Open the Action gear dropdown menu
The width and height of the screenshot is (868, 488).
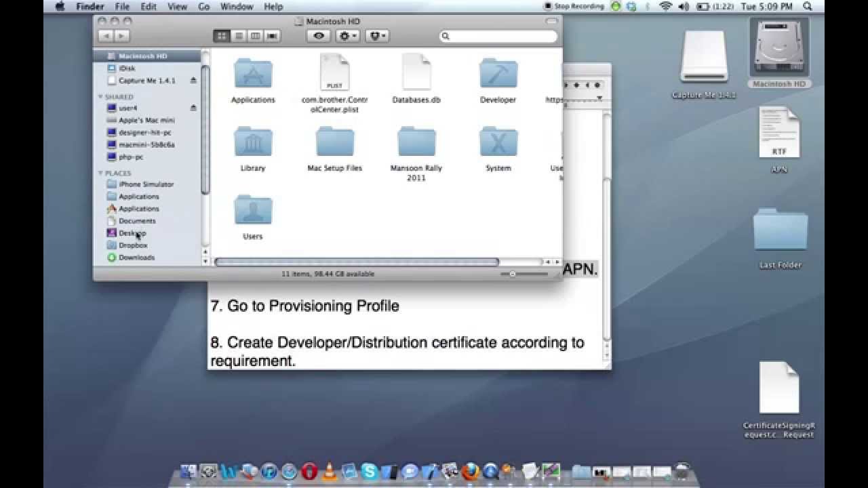point(347,36)
